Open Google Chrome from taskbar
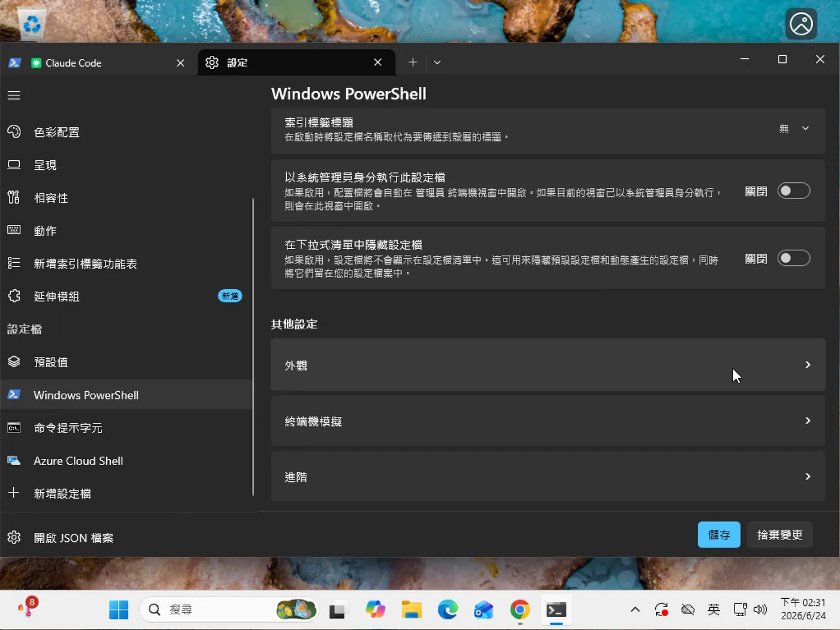Screen dimensions: 840x630 (520, 610)
